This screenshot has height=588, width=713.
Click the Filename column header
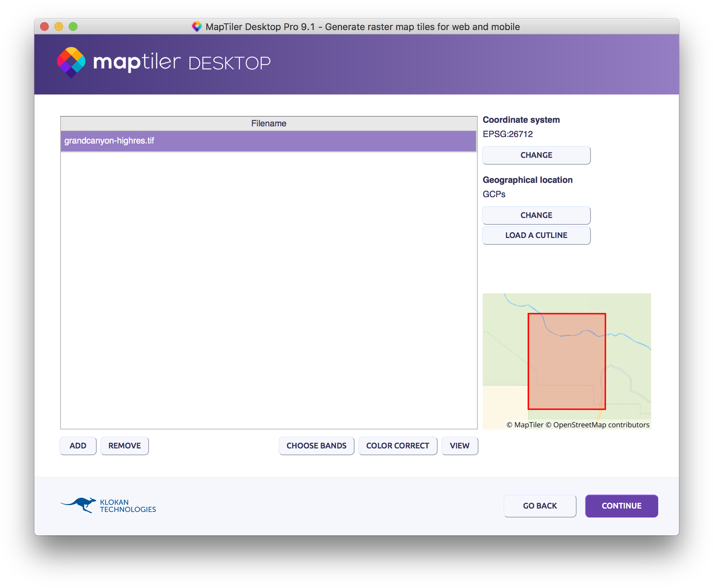click(269, 123)
